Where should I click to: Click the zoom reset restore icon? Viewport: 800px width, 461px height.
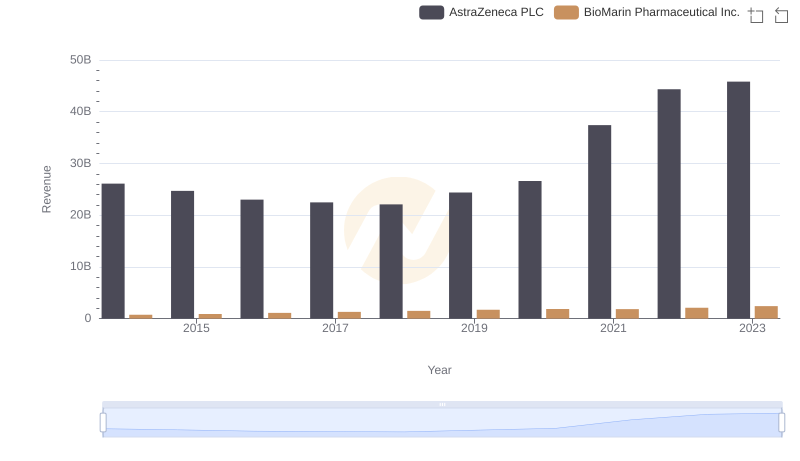(781, 15)
